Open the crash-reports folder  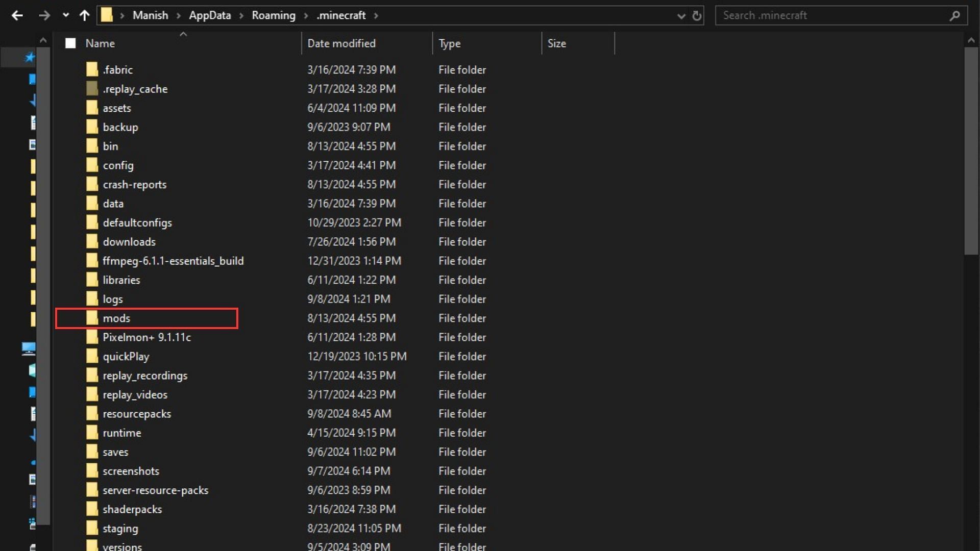tap(135, 184)
